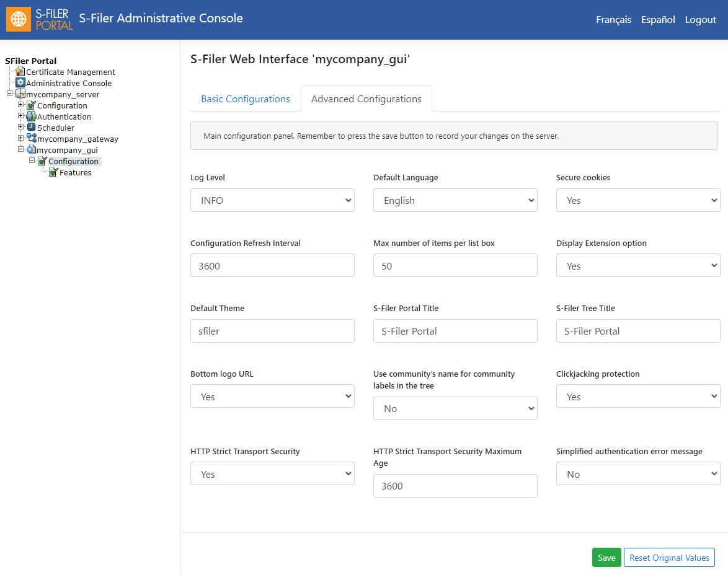Image resolution: width=728 pixels, height=575 pixels.
Task: Open the Default Language dropdown
Action: pos(455,200)
